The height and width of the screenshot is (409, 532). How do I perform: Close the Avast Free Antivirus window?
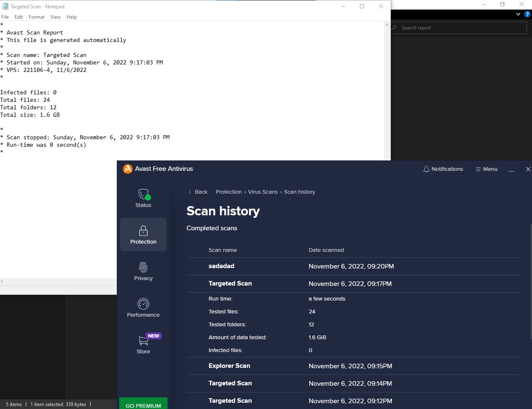528,169
